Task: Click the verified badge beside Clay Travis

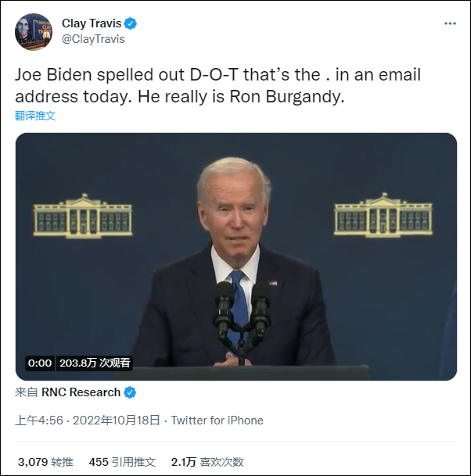Action: coord(131,23)
